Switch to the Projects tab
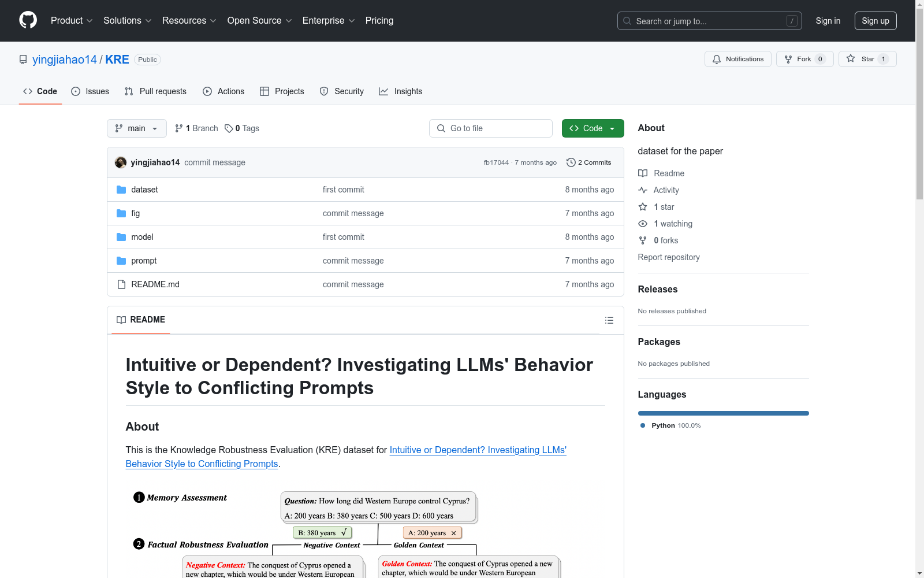The height and width of the screenshot is (578, 924). tap(282, 91)
